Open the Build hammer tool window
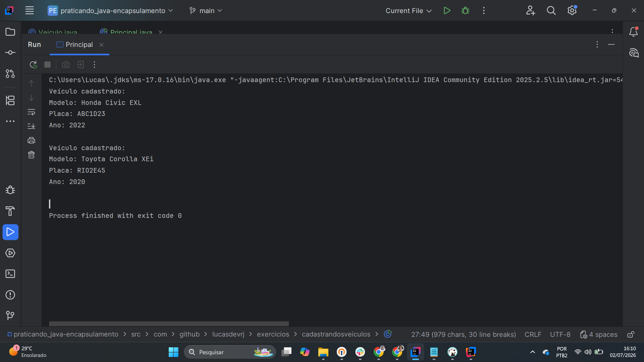The image size is (644, 362). coord(10,211)
